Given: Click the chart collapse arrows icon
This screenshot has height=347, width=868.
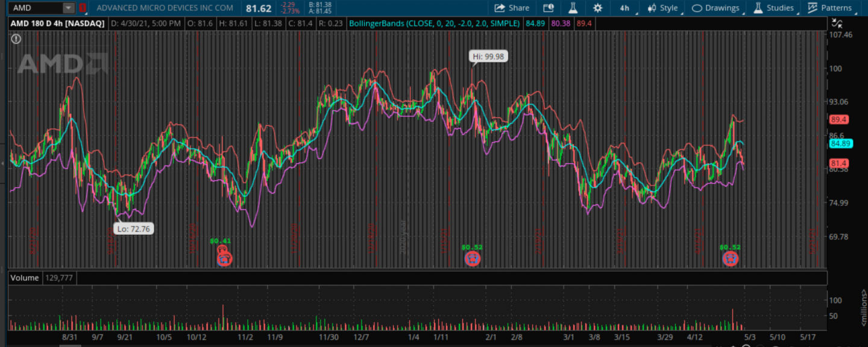Looking at the screenshot, I should (837, 23).
